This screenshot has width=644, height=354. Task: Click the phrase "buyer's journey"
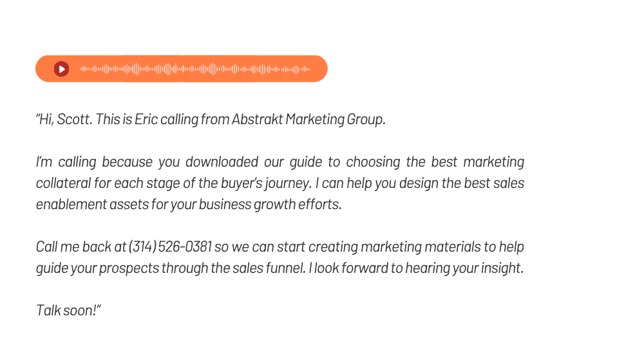coord(265,183)
